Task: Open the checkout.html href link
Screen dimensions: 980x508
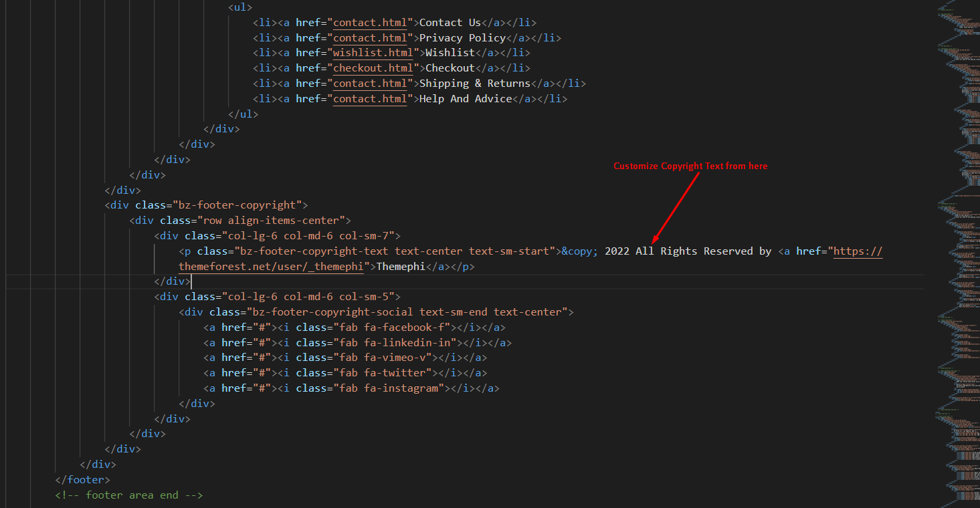Action: (373, 68)
